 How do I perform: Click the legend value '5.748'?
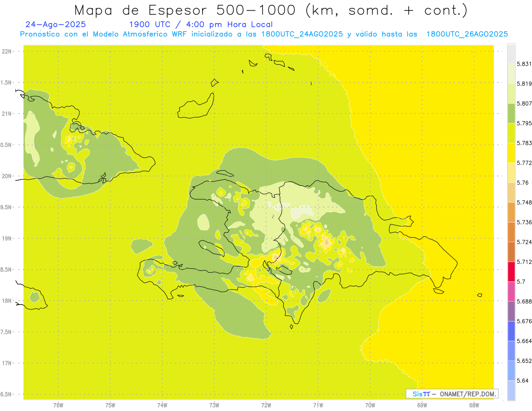(x=524, y=203)
